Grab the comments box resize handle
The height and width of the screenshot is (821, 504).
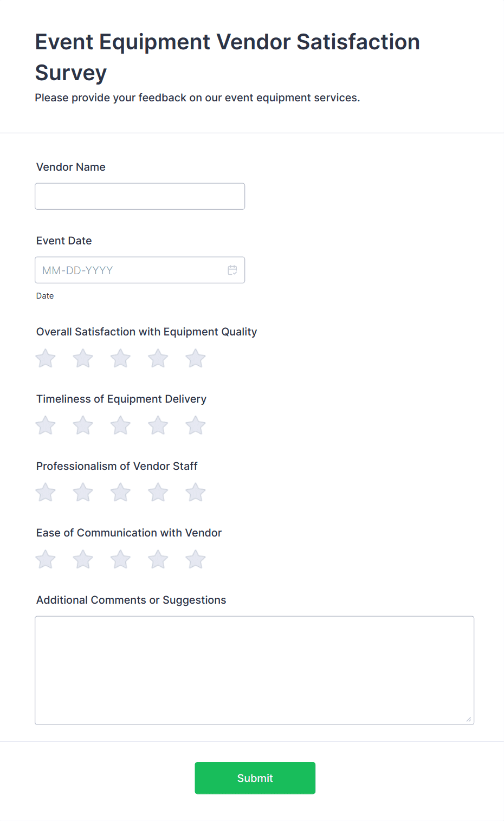tap(469, 719)
